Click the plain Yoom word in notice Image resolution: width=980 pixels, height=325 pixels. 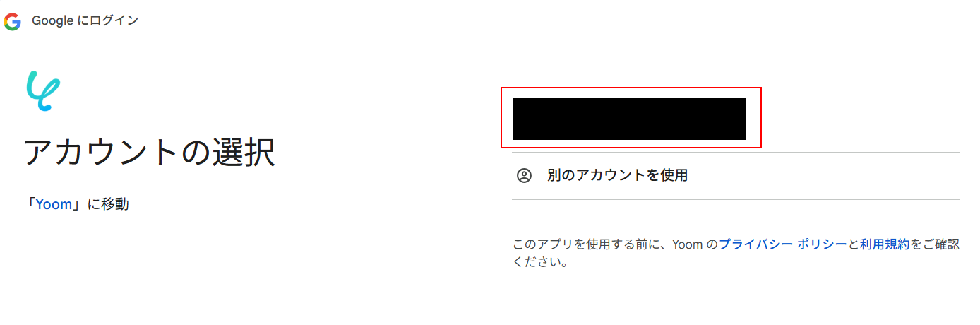tap(687, 244)
